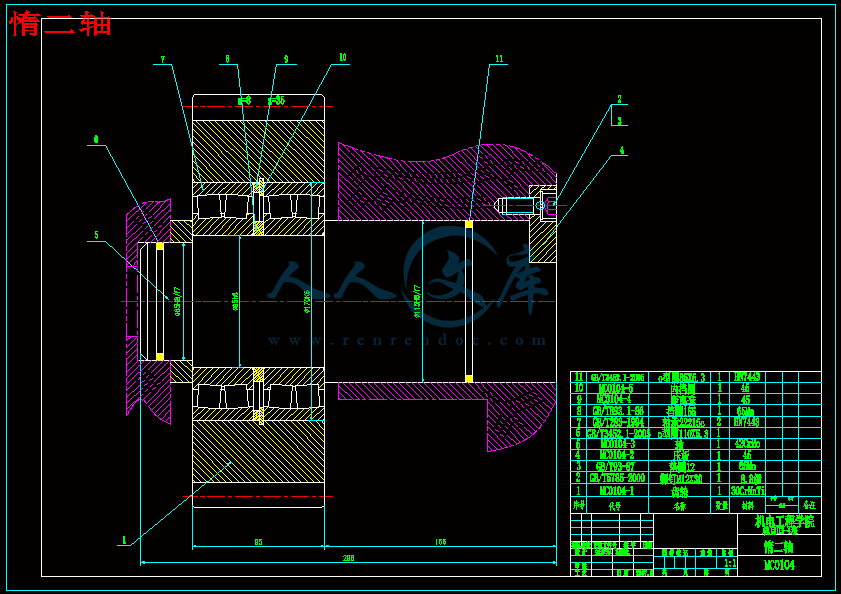The width and height of the screenshot is (841, 594).
Task: Select part balloon number 7
Action: pos(163,60)
